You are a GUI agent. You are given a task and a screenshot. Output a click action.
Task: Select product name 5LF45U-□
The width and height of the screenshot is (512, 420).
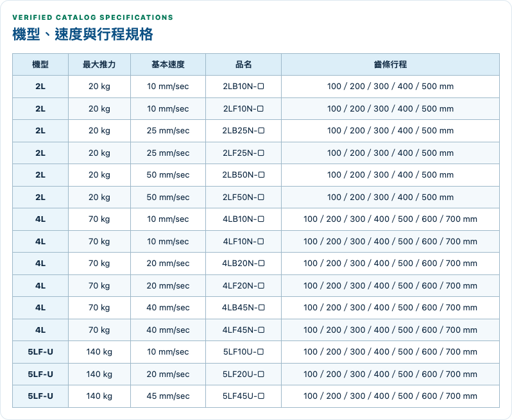[x=243, y=396]
